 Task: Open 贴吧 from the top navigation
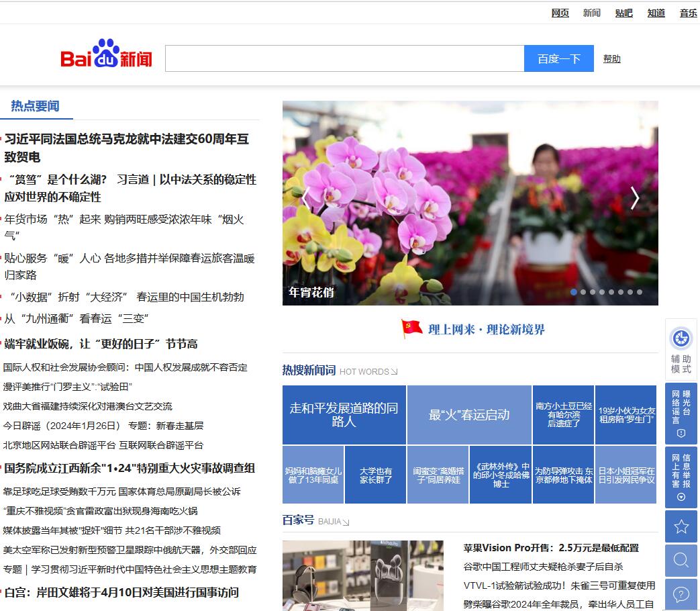(x=623, y=13)
